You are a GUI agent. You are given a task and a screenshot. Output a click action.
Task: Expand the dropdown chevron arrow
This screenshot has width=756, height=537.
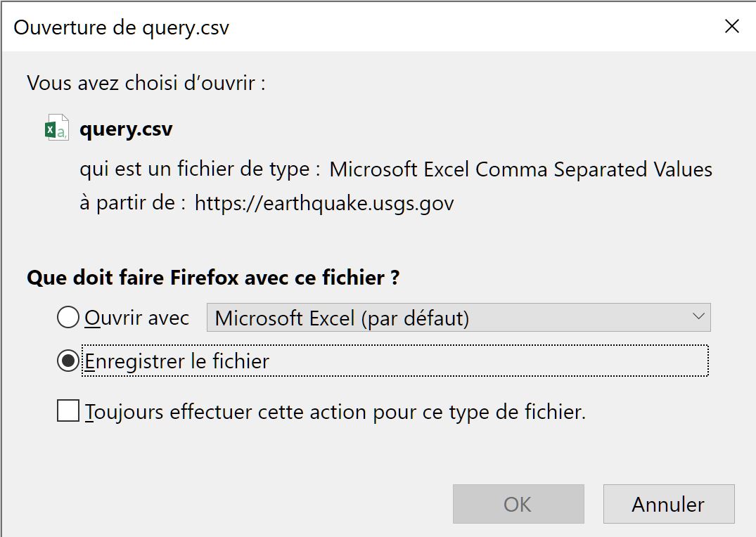click(698, 317)
